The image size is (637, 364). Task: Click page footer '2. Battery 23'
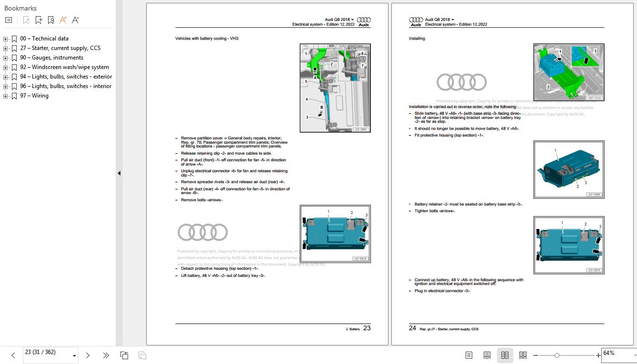pyautogui.click(x=358, y=328)
